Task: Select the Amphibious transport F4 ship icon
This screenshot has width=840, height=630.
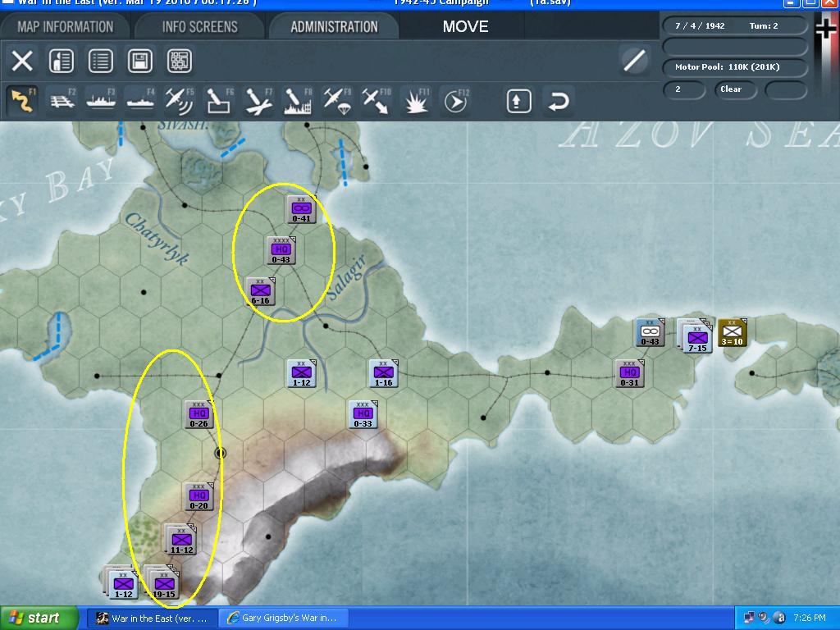Action: point(140,101)
